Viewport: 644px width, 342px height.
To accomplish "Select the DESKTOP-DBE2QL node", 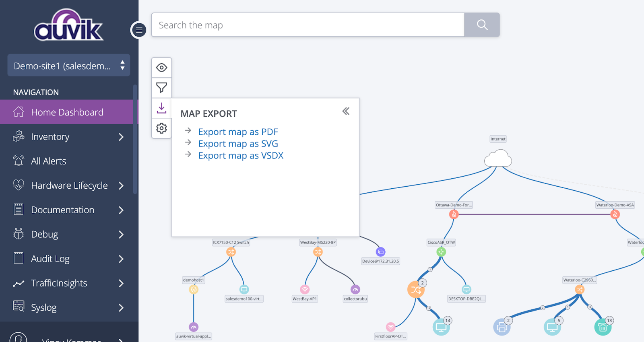I will [466, 289].
